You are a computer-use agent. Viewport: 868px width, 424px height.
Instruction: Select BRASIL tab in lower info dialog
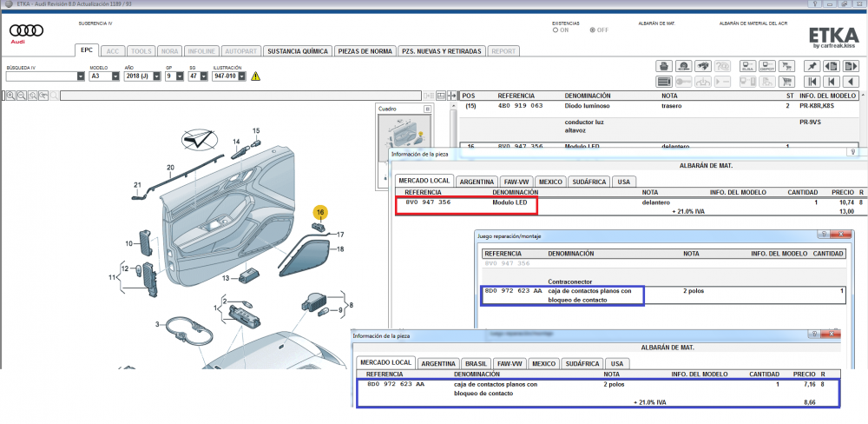[x=476, y=364]
